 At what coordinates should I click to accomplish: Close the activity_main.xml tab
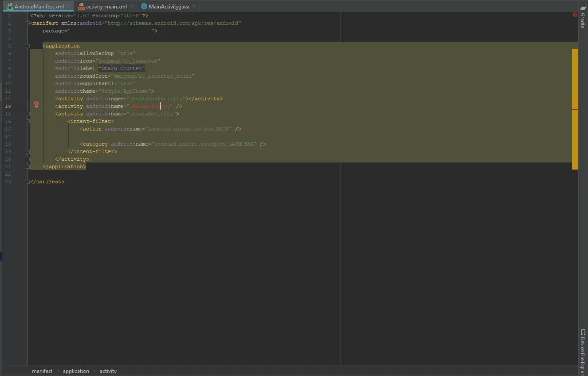132,7
